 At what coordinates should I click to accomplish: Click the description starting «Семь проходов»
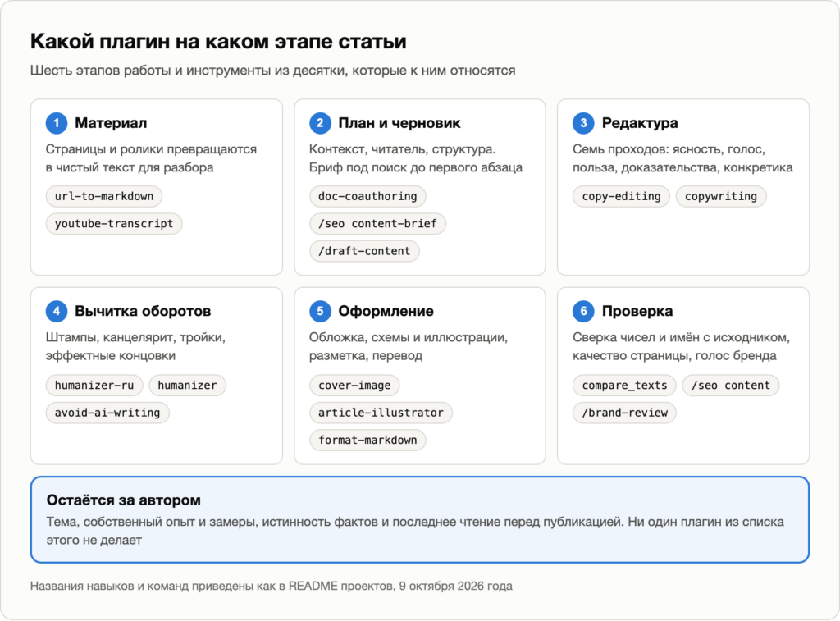pos(682,158)
